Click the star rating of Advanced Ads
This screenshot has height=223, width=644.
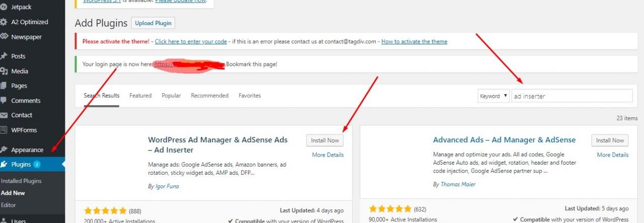pyautogui.click(x=390, y=209)
